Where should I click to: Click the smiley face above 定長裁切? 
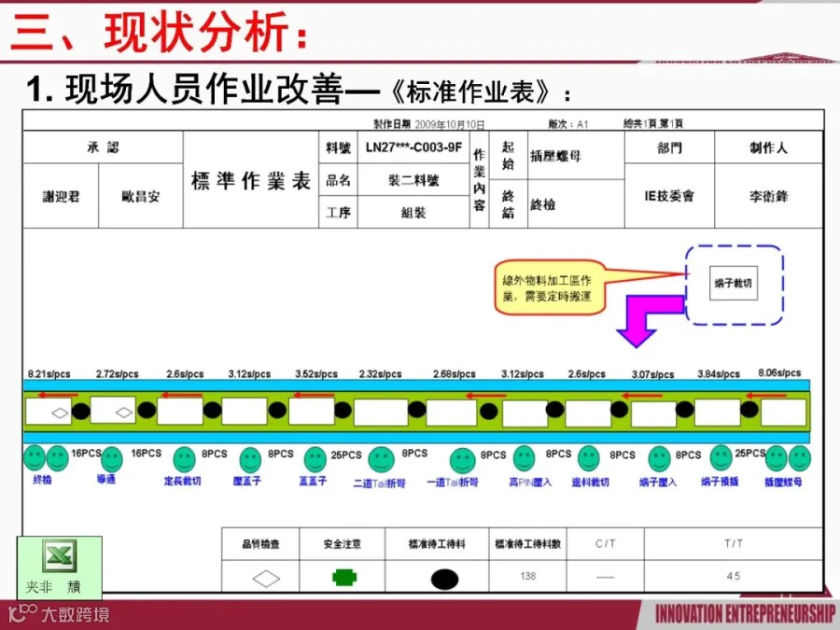(184, 459)
